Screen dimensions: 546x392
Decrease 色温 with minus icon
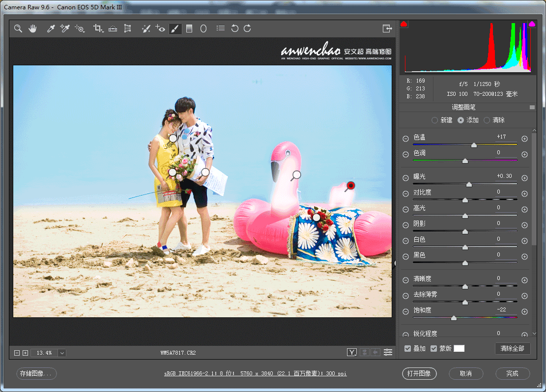[x=405, y=139]
